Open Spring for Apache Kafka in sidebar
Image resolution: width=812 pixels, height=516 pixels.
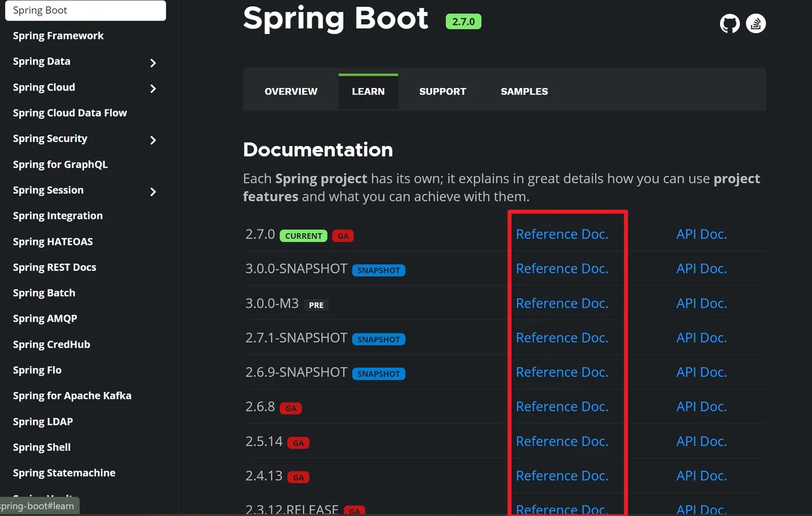72,396
